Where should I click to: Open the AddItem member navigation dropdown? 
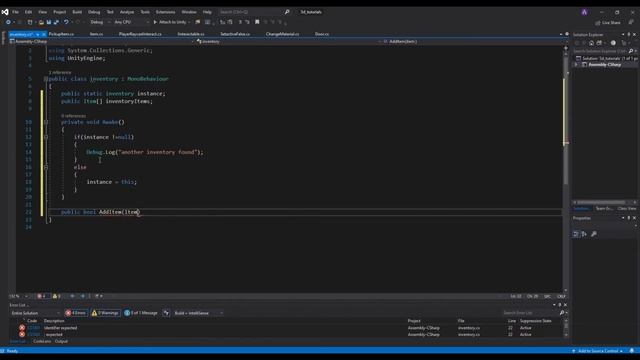tap(472, 41)
